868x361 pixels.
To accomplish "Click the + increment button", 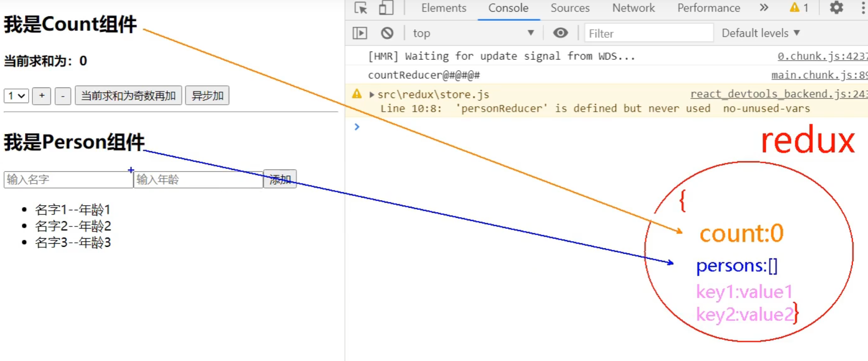I will [x=41, y=96].
